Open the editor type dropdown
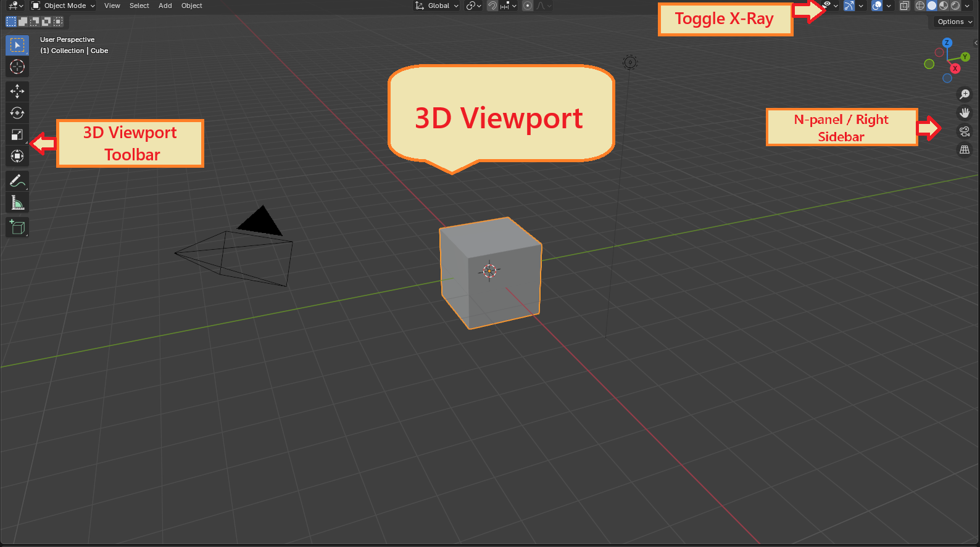Image resolution: width=980 pixels, height=547 pixels. 15,6
